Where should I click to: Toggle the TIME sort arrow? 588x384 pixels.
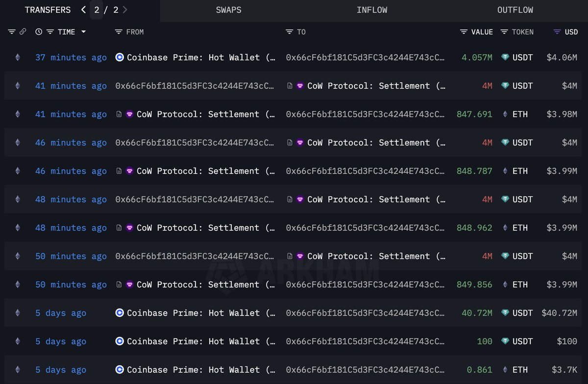click(83, 32)
